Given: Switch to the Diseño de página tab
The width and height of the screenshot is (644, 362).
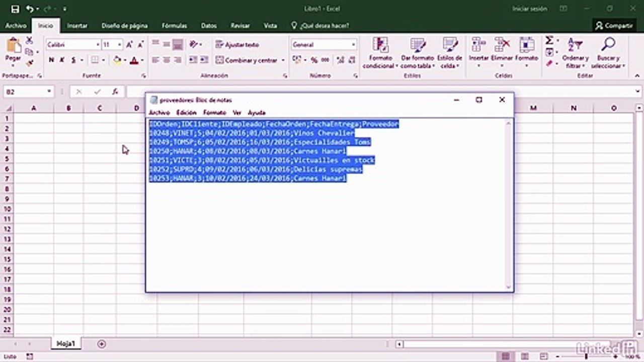Looking at the screenshot, I should 125,26.
